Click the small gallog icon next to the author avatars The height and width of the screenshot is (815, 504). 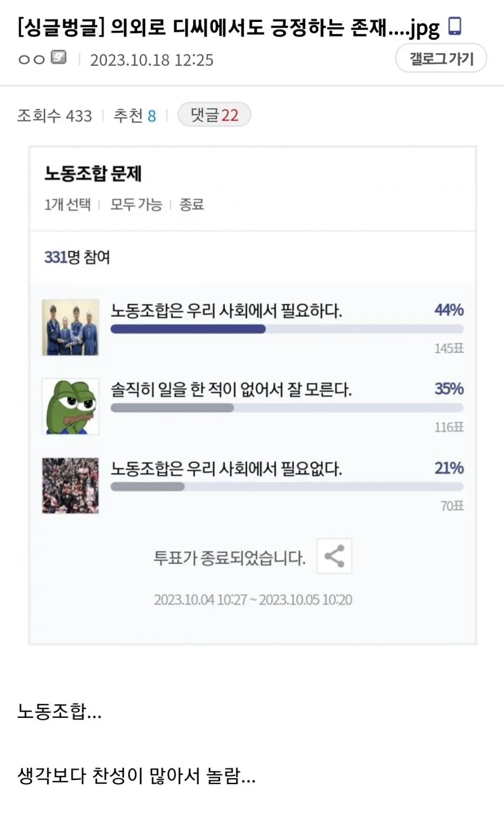tap(57, 58)
